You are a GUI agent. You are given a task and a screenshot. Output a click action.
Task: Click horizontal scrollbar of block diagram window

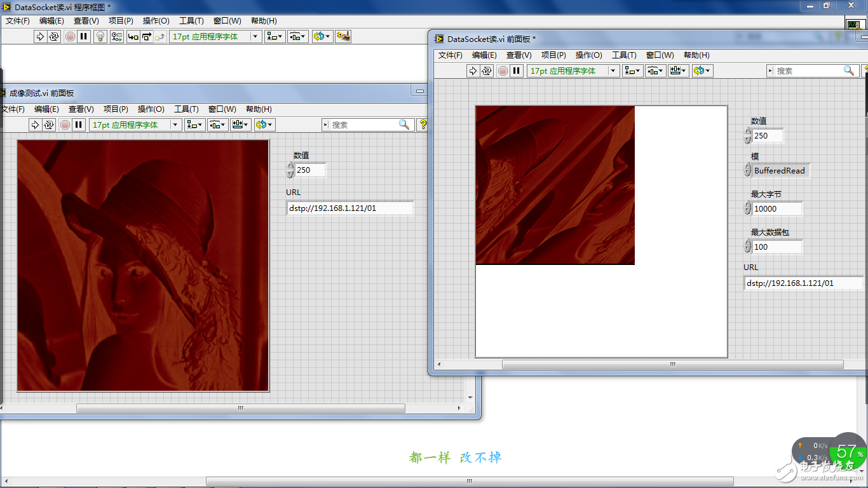pyautogui.click(x=469, y=482)
